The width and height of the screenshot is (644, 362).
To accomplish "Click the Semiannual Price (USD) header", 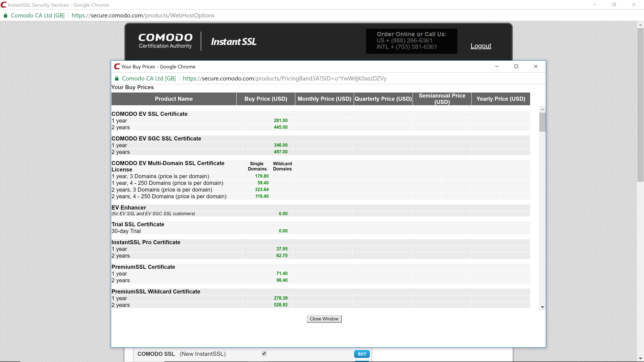I will (x=442, y=99).
